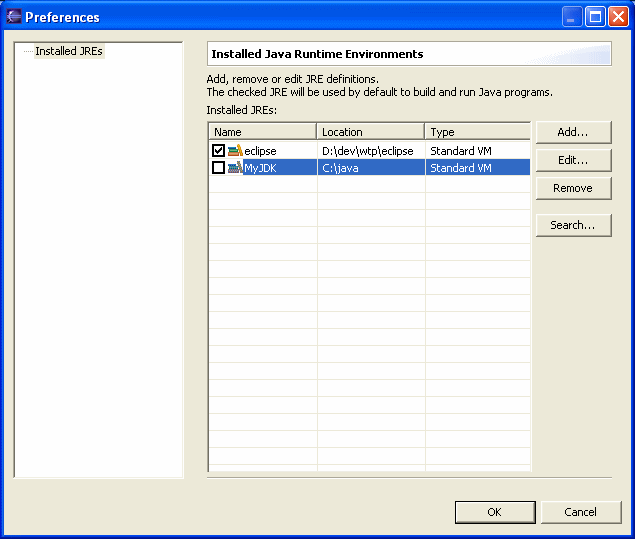Open the Add... JRE dialog
This screenshot has height=539, width=635.
pyautogui.click(x=573, y=132)
